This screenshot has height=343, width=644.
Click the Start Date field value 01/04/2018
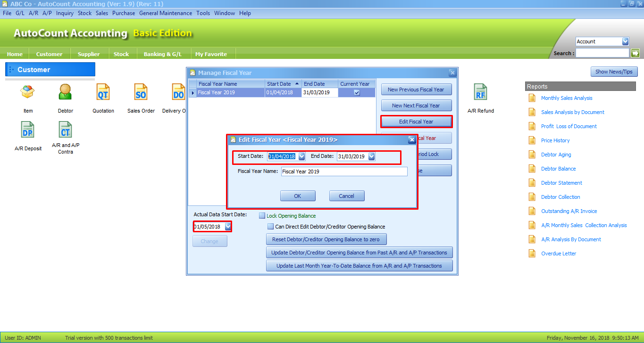[x=281, y=156]
